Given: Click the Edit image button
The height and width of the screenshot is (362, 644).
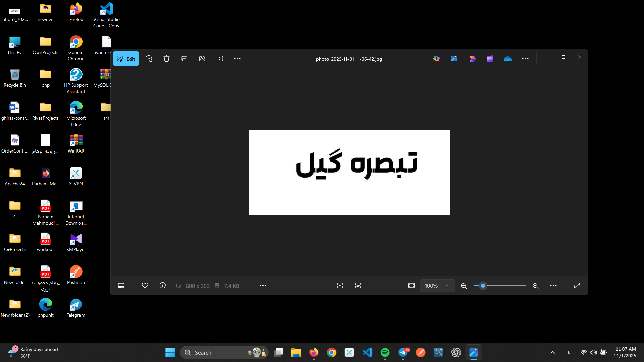Looking at the screenshot, I should 126,59.
